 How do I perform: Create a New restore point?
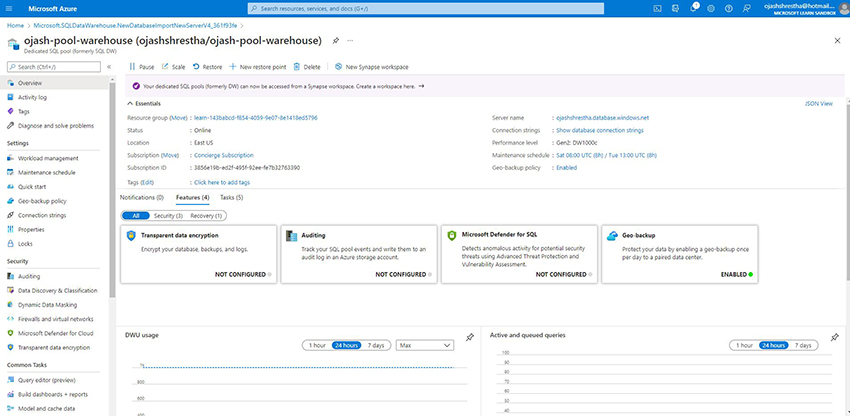(x=257, y=67)
